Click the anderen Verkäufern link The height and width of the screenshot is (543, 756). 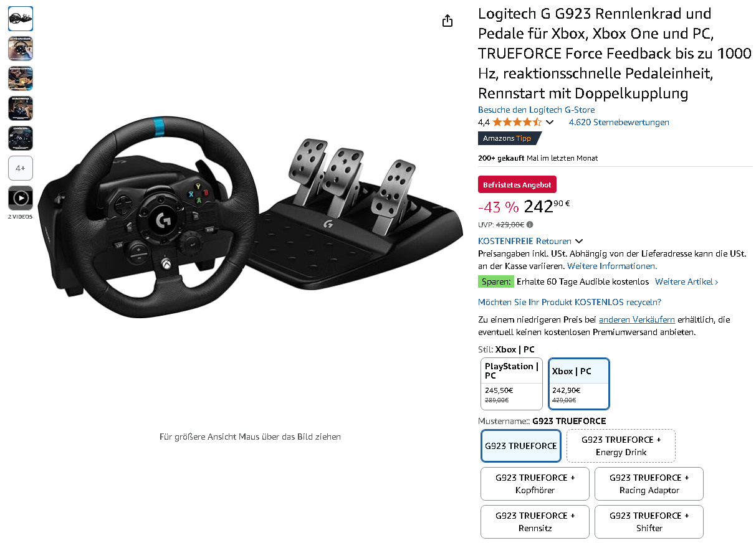(637, 319)
